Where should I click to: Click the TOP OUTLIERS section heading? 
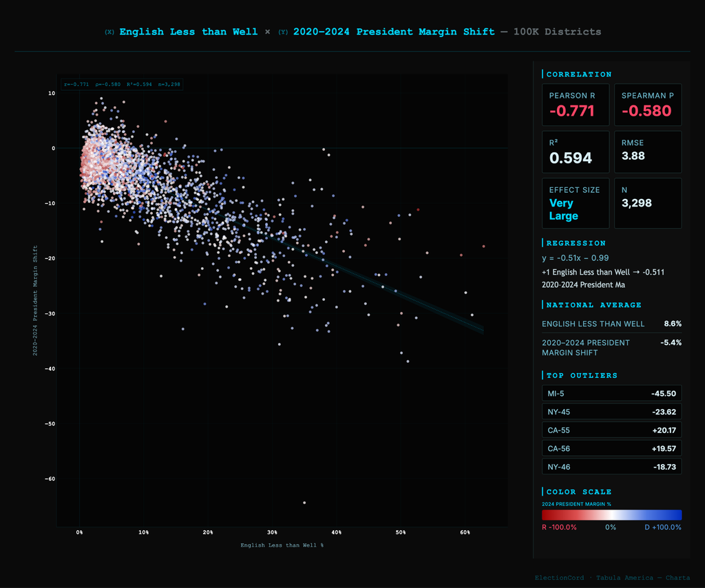click(x=582, y=375)
